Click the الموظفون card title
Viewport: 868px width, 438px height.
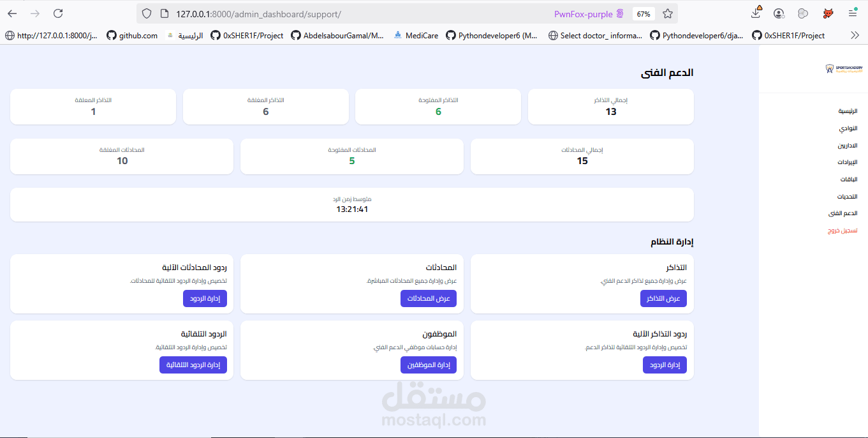tap(439, 334)
